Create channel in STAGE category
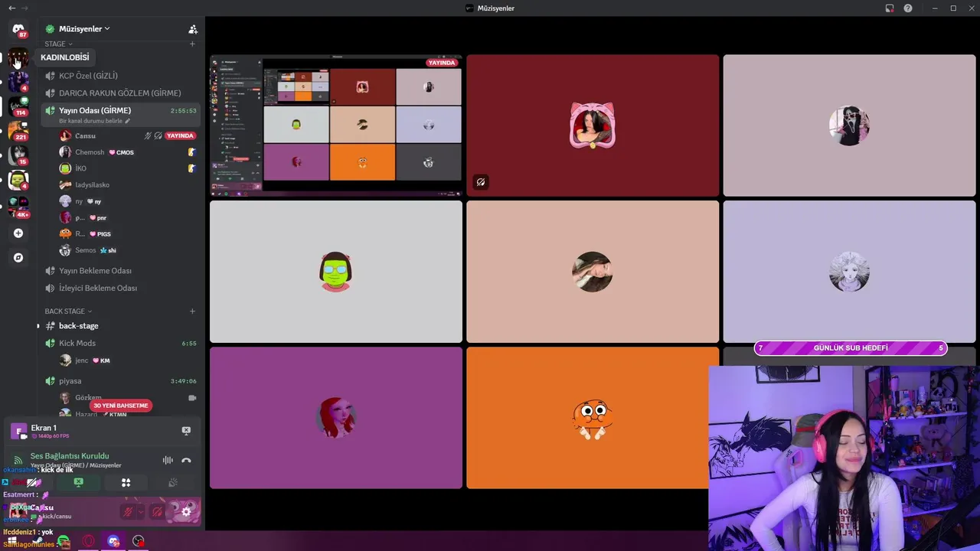This screenshot has width=980, height=551. pyautogui.click(x=192, y=44)
